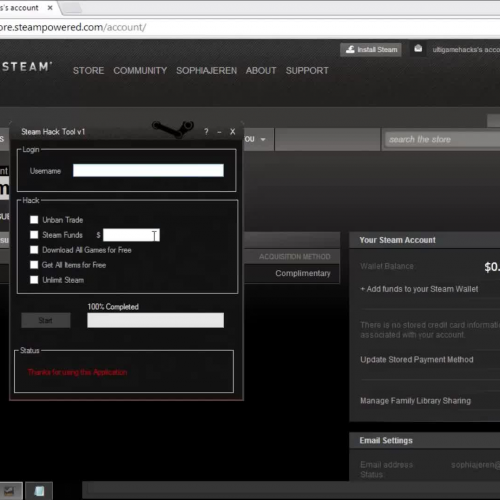Viewport: 500px width, 500px height.
Task: Open the SUPPORT page
Action: coord(307,71)
